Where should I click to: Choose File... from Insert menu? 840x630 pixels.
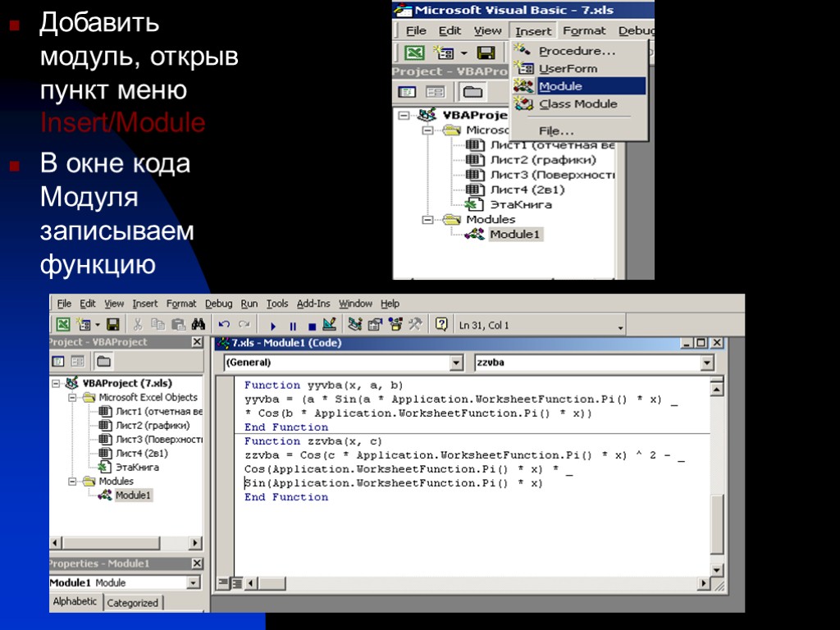click(x=579, y=130)
